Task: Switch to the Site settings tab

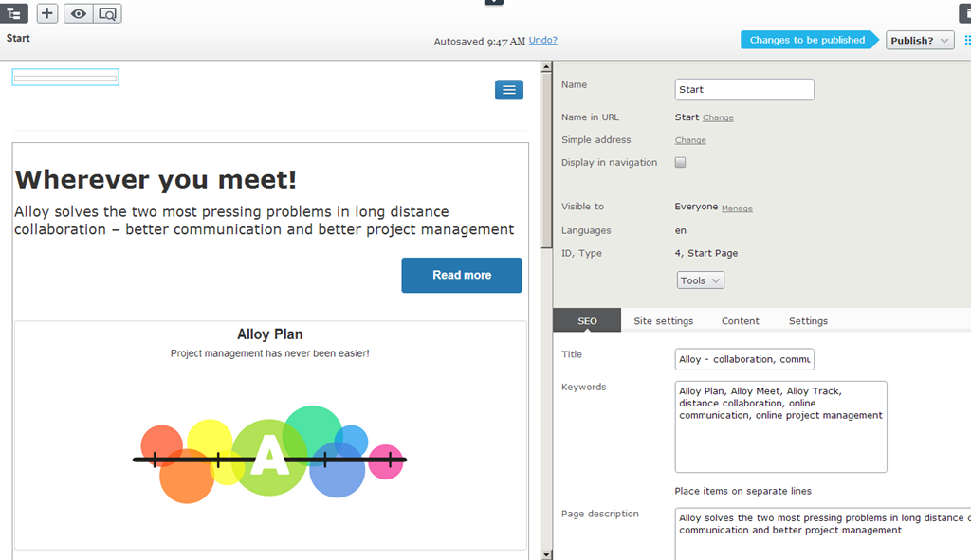Action: click(663, 321)
